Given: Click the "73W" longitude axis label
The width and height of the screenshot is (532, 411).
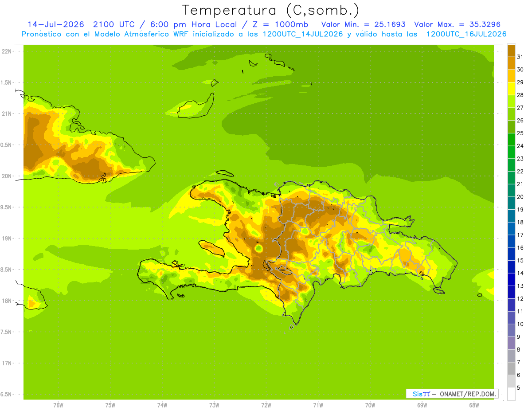Looking at the screenshot, I should [214, 405].
